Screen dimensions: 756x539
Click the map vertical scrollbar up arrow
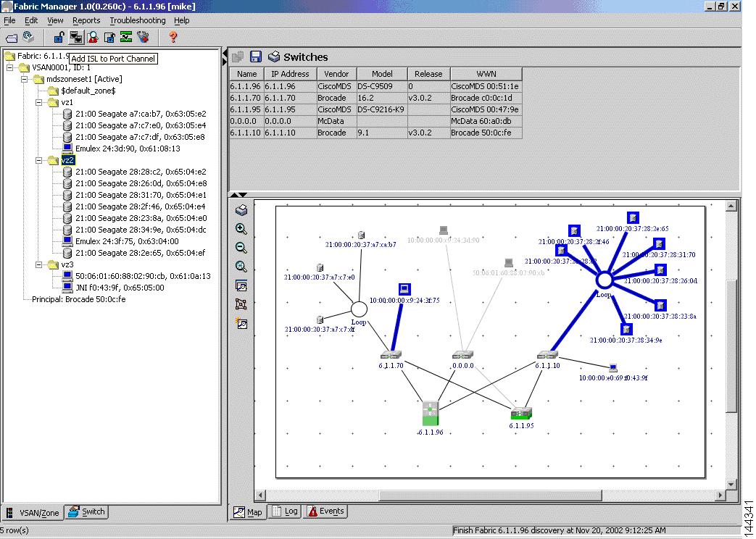(x=731, y=206)
